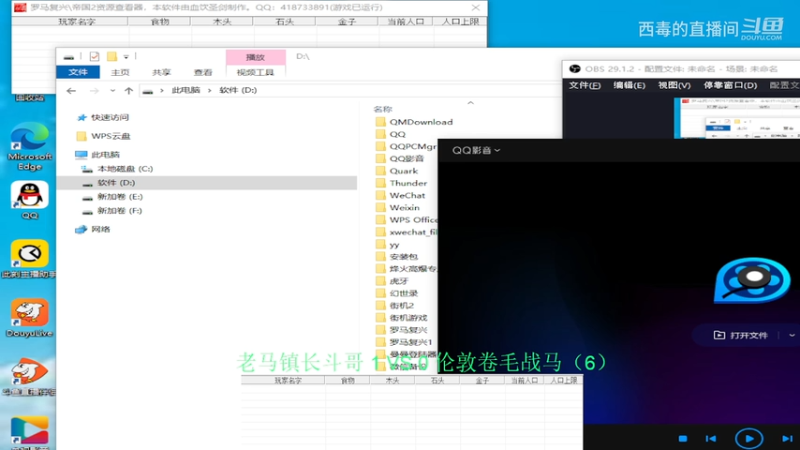Open OBS 视图(V) menu
This screenshot has width=800, height=450.
pyautogui.click(x=674, y=85)
